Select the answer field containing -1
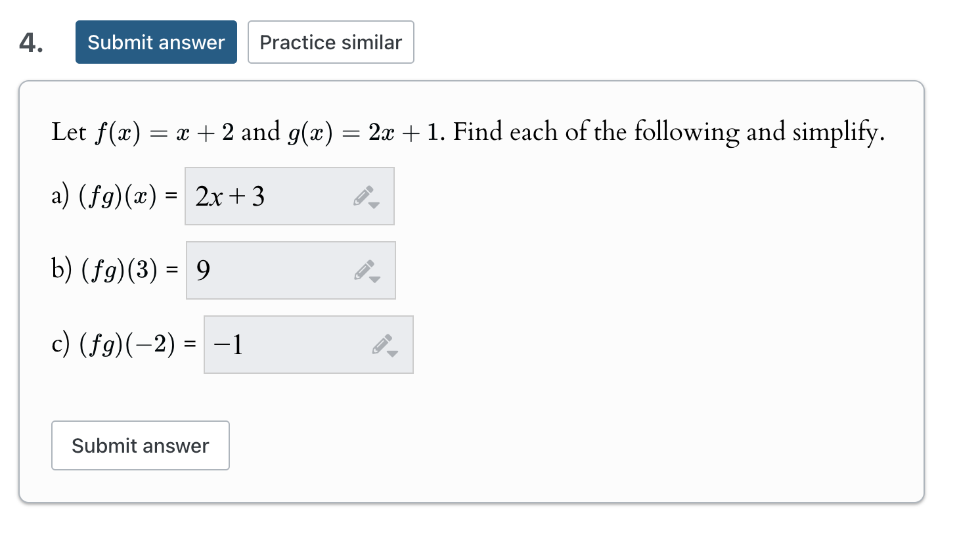This screenshot has height=544, width=980. tap(289, 344)
